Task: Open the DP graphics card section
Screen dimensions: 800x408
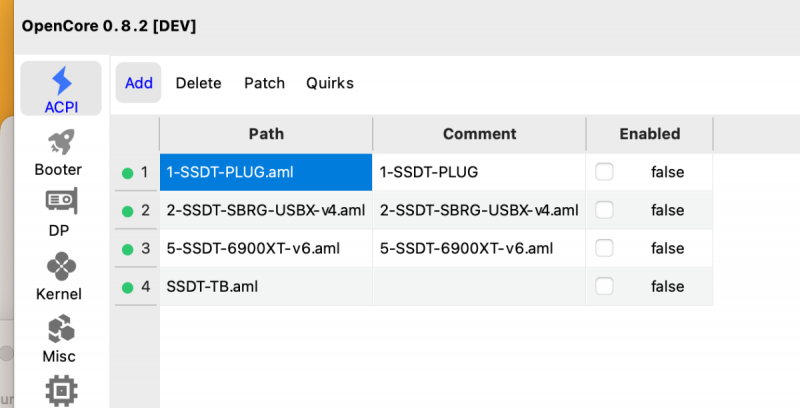Action: (59, 211)
